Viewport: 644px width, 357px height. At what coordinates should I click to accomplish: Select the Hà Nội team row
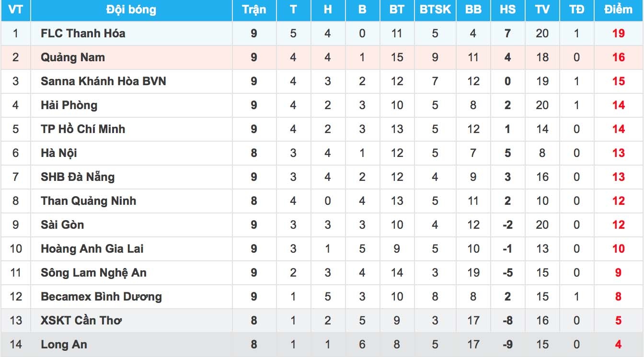tap(59, 153)
